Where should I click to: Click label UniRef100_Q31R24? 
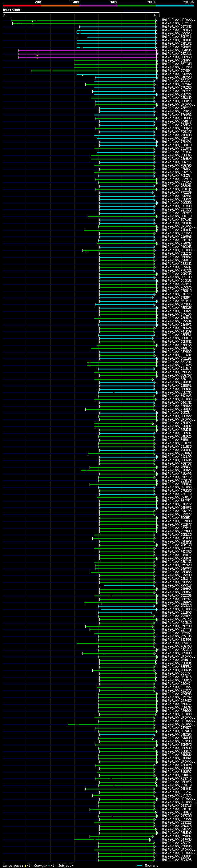click(177, 819)
